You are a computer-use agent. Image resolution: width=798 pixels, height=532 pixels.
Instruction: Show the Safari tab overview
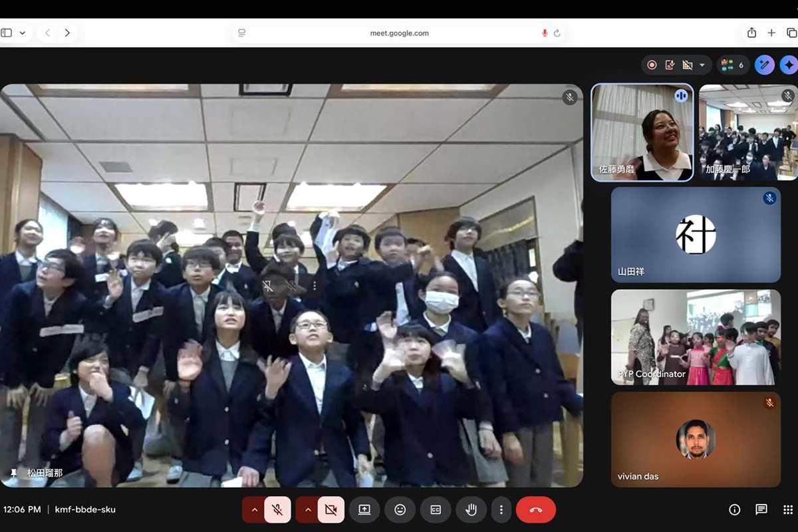click(791, 33)
